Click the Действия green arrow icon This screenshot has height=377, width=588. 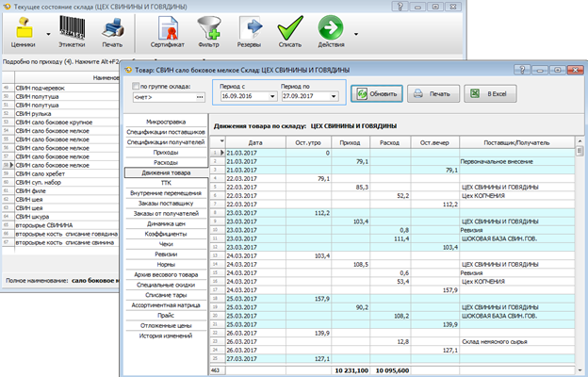[x=331, y=28]
